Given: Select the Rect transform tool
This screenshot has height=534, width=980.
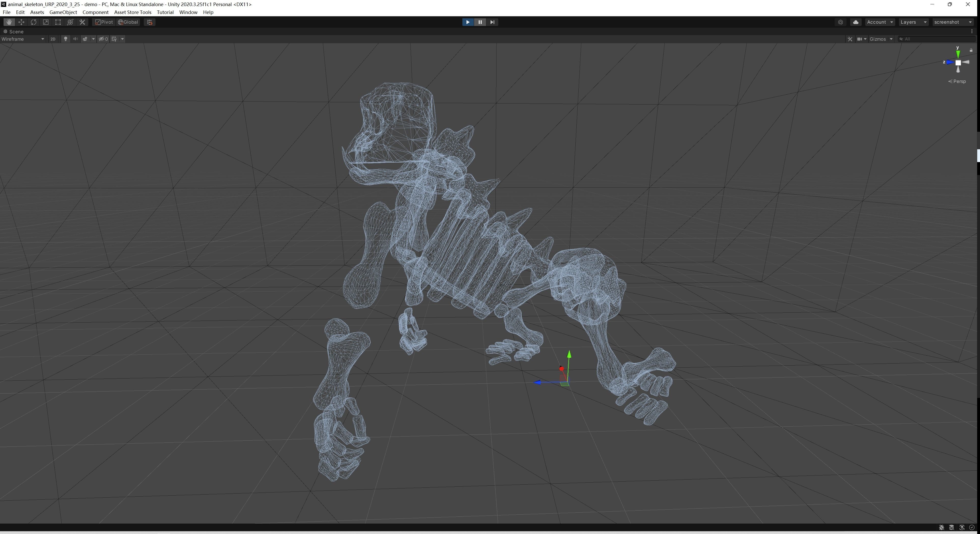Looking at the screenshot, I should (x=58, y=22).
